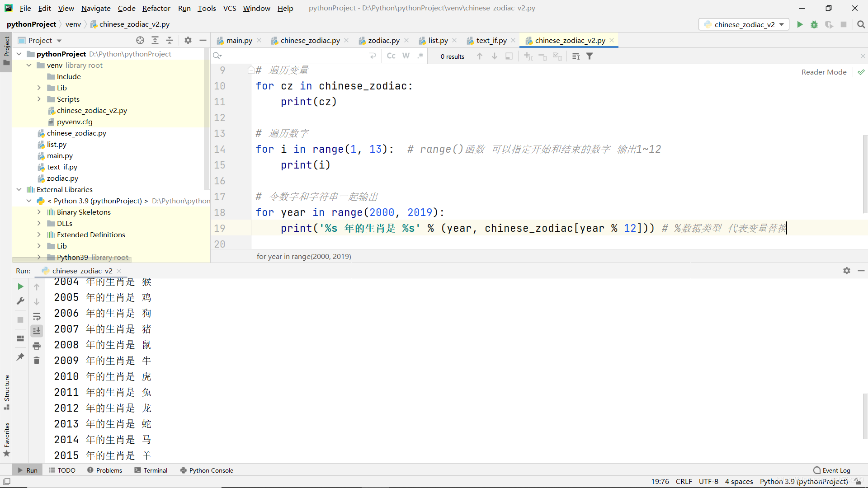Open Event Log
Viewport: 868px width, 488px height.
(832, 470)
